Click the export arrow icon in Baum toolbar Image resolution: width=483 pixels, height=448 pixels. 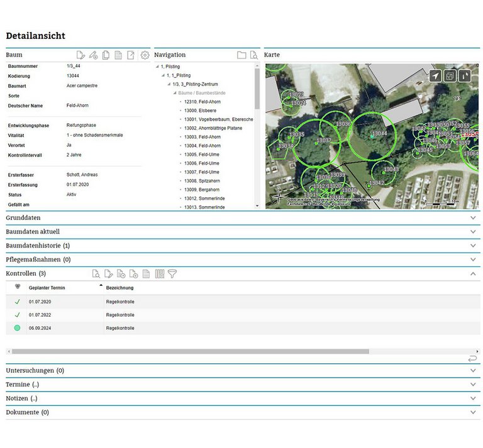pos(131,55)
